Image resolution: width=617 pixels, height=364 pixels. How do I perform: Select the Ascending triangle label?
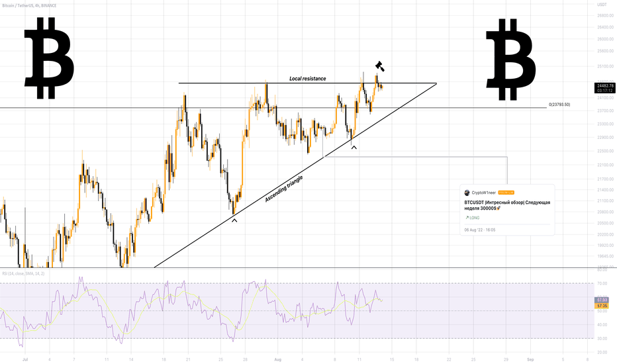coord(284,189)
